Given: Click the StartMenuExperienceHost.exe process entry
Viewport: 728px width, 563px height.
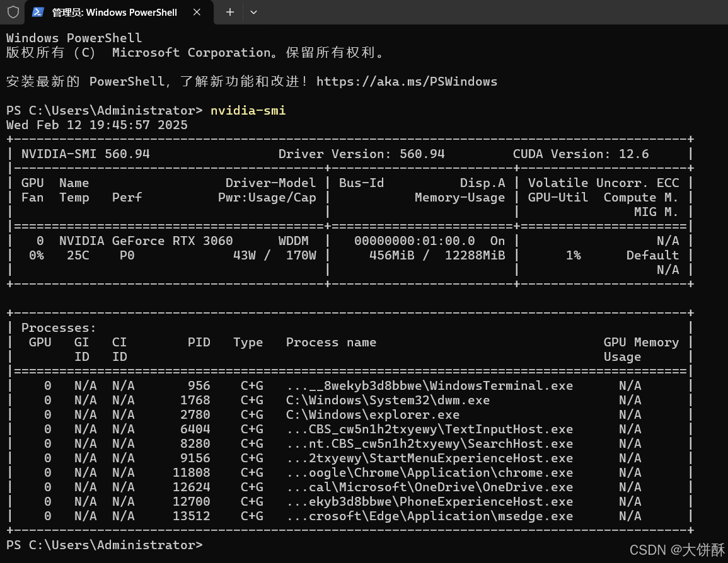Looking at the screenshot, I should click(x=429, y=458).
